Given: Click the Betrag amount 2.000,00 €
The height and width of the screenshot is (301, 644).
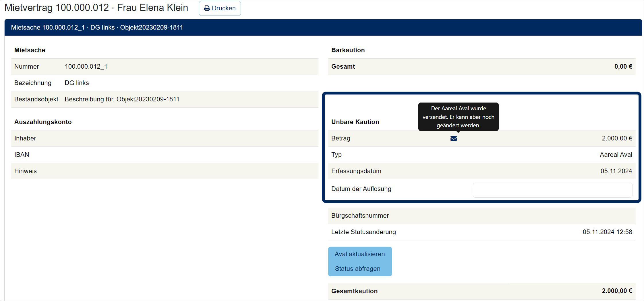Looking at the screenshot, I should [617, 138].
